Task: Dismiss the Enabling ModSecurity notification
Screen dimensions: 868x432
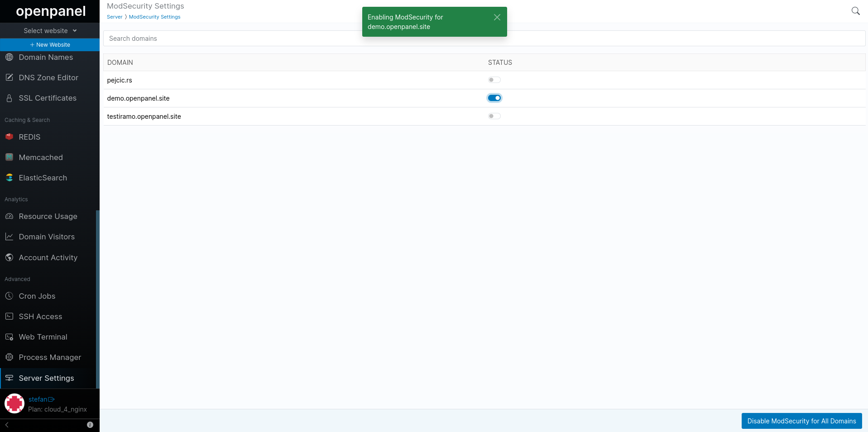Action: pos(497,17)
